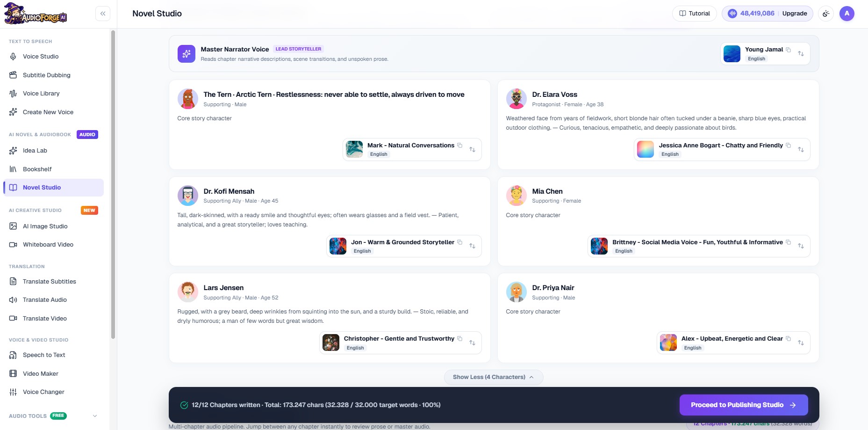Image resolution: width=868 pixels, height=430 pixels.
Task: Swap voice for Dr. Elara Voss
Action: pyautogui.click(x=801, y=149)
